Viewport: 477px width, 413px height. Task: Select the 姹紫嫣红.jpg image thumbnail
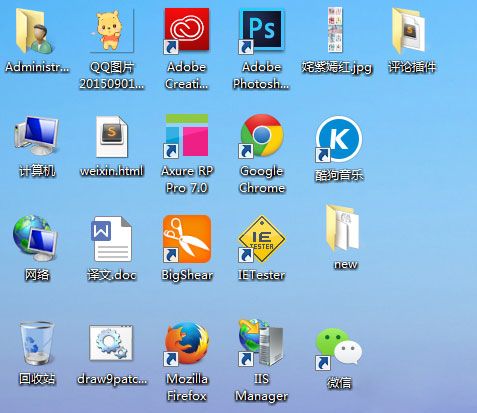[335, 30]
